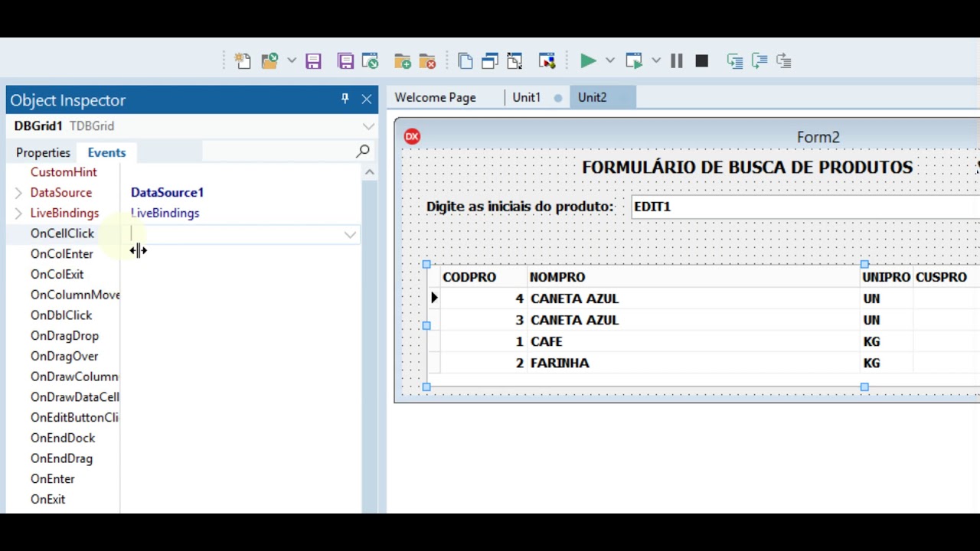Expand the DataSource property
980x551 pixels.
18,193
